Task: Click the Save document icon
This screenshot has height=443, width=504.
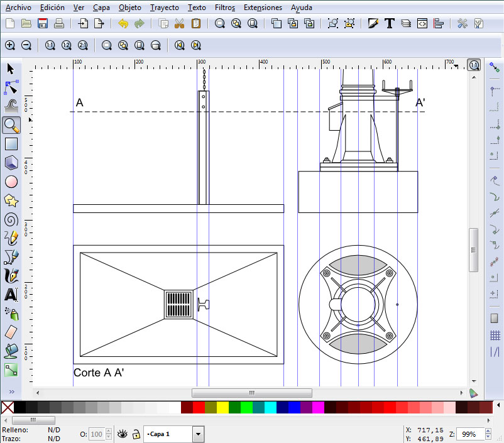Action: (43, 24)
